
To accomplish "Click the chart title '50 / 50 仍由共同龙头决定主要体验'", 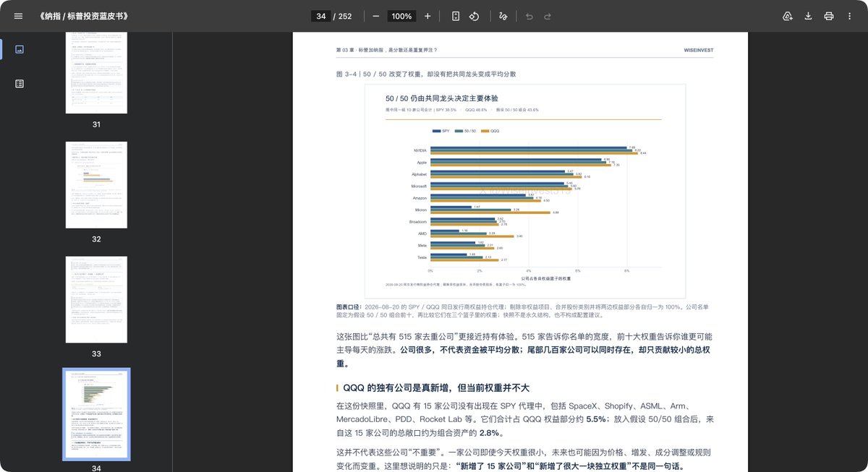I will (x=442, y=98).
